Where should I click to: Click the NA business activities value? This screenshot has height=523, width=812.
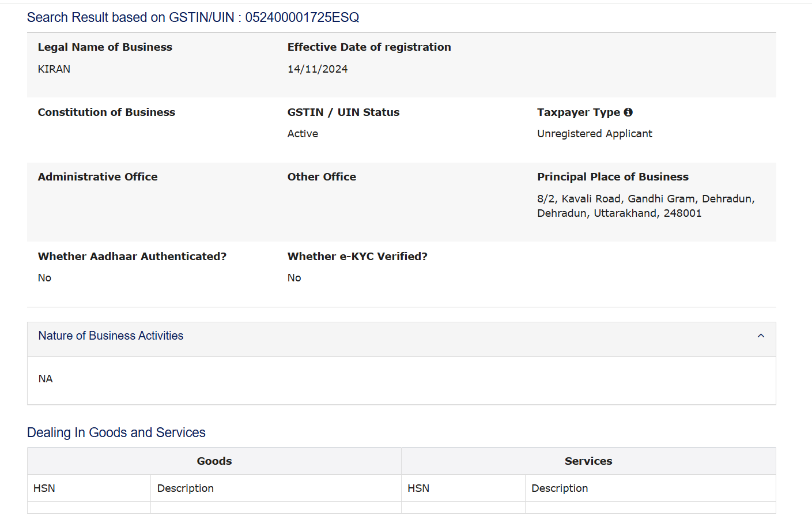pos(46,379)
